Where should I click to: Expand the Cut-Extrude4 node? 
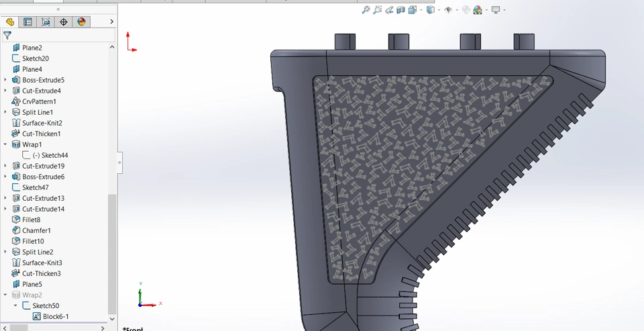point(5,91)
